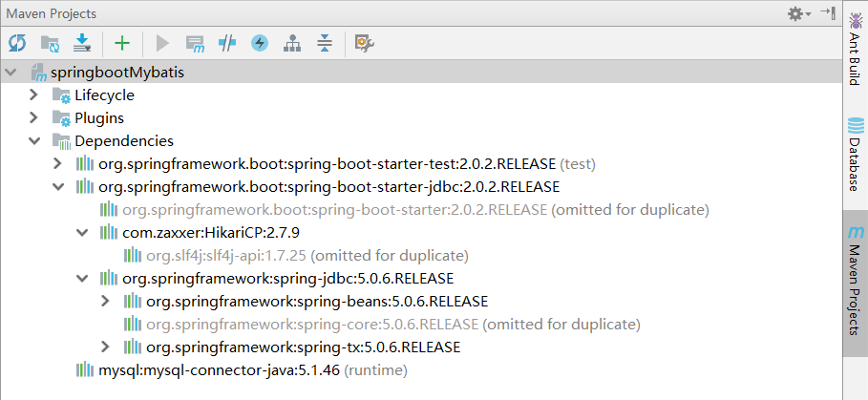Click the Dependencies folder icon

click(x=61, y=141)
